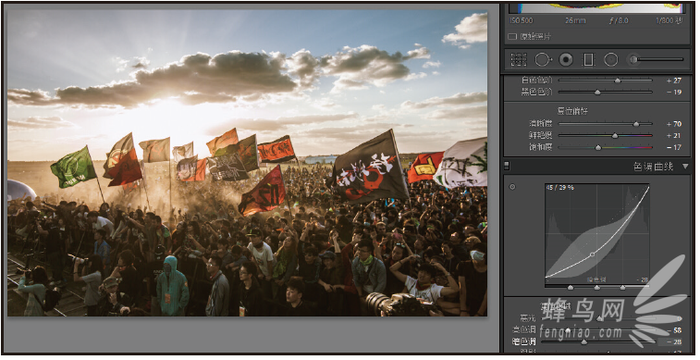Choose the Radial Filter tool

pyautogui.click(x=611, y=60)
